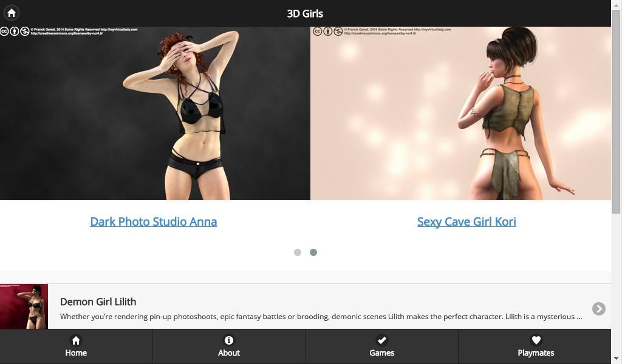Open the Dark Photo Studio Anna link
Screen dimensions: 622x364
click(154, 222)
